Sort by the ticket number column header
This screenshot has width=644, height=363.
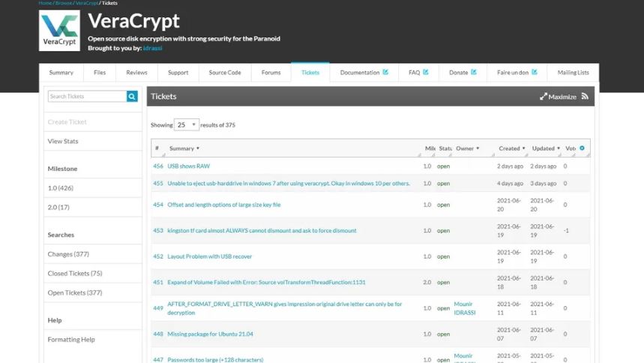coord(157,148)
